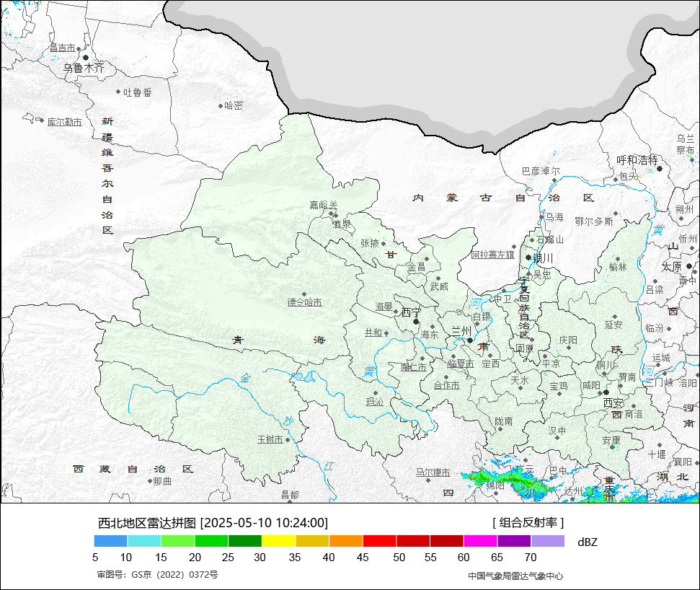Viewport: 700px width, 590px height.
Task: Click the 金昌 city label
Action: [x=416, y=268]
